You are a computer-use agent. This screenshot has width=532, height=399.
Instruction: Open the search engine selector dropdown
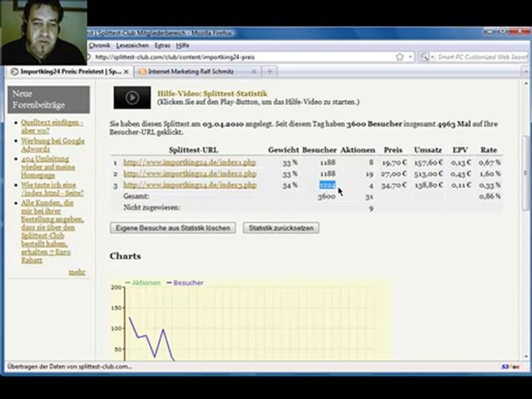[433, 57]
